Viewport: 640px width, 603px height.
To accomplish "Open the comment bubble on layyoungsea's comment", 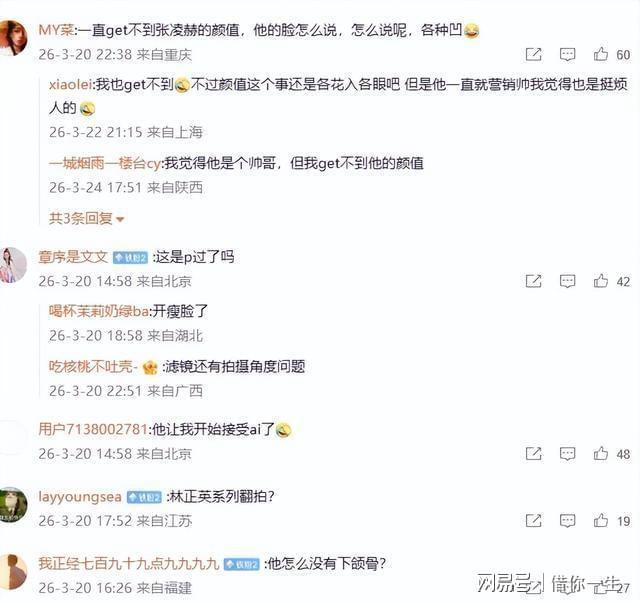I will pyautogui.click(x=567, y=521).
